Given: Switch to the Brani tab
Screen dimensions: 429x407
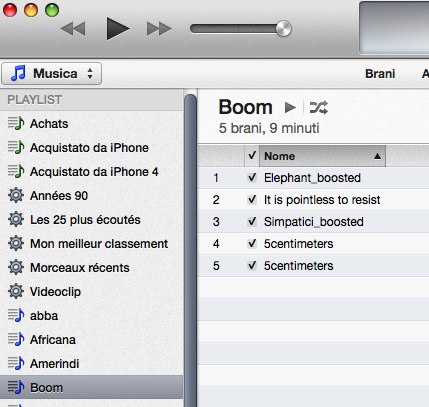Looking at the screenshot, I should tap(380, 74).
